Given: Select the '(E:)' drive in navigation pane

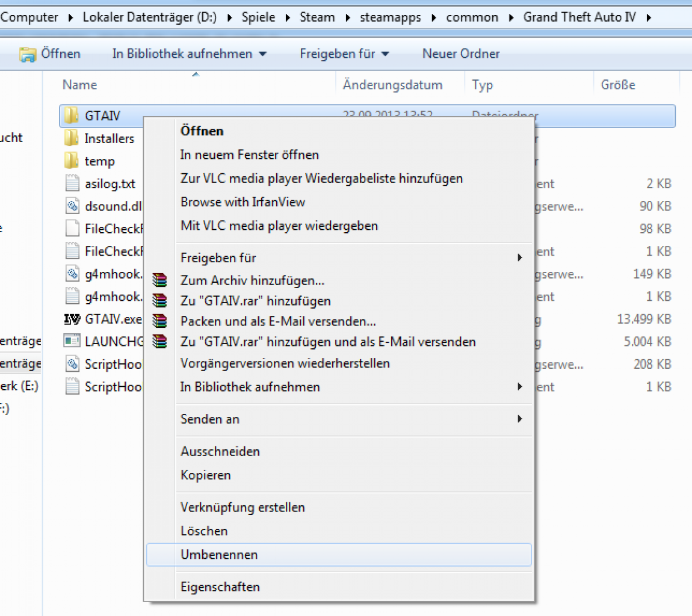Looking at the screenshot, I should pos(20,386).
